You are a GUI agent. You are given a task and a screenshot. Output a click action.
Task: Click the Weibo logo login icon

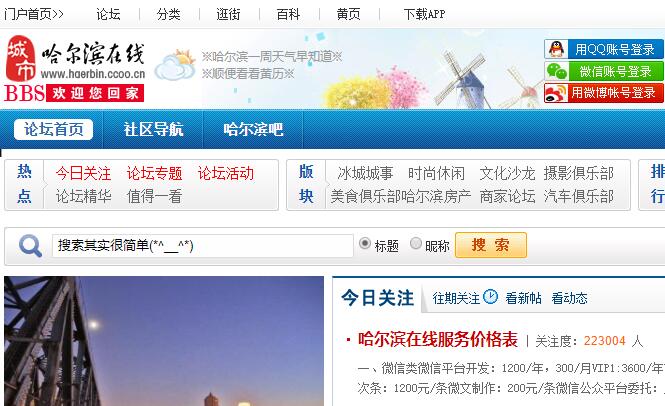pos(556,92)
